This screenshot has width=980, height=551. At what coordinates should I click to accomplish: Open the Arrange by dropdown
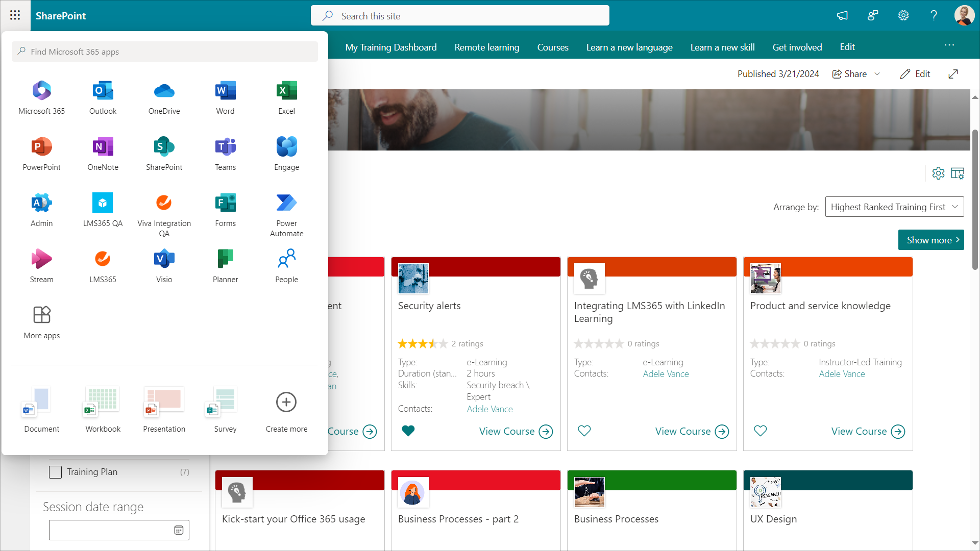pyautogui.click(x=894, y=207)
